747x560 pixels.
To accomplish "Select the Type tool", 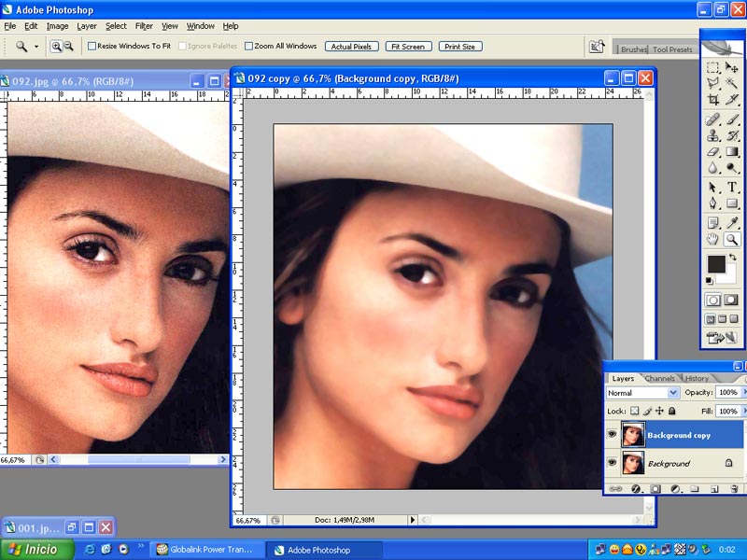I will tap(733, 187).
